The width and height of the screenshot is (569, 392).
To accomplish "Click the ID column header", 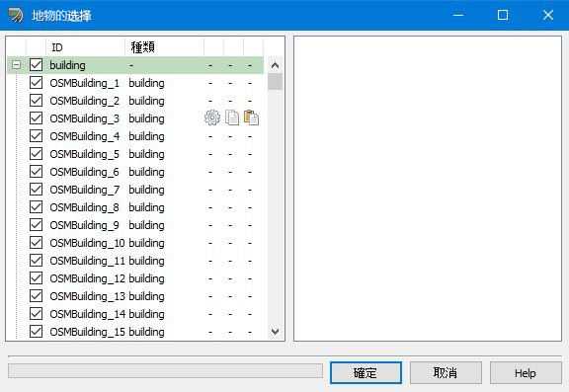I will [x=85, y=47].
